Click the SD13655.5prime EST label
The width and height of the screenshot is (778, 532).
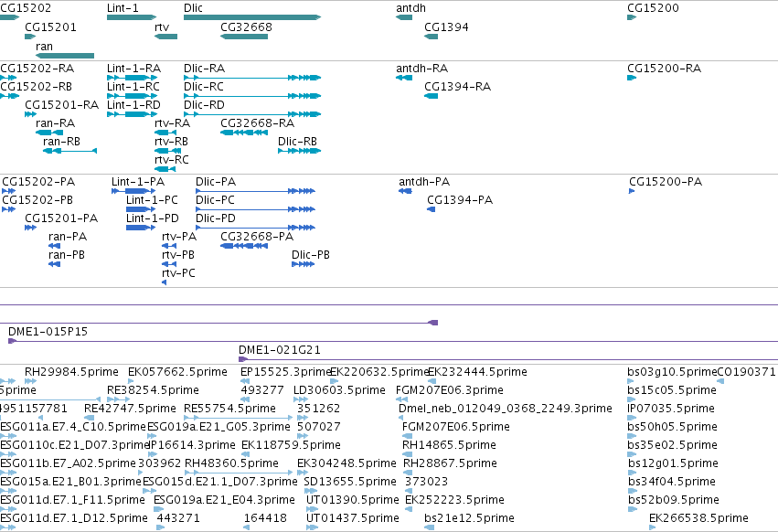(x=350, y=482)
